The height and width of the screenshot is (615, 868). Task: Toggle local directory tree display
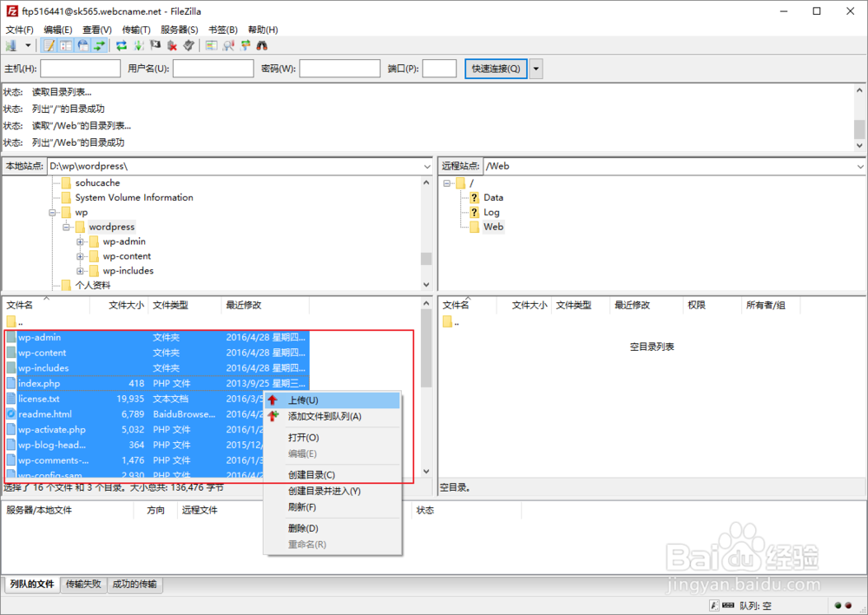pyautogui.click(x=66, y=46)
